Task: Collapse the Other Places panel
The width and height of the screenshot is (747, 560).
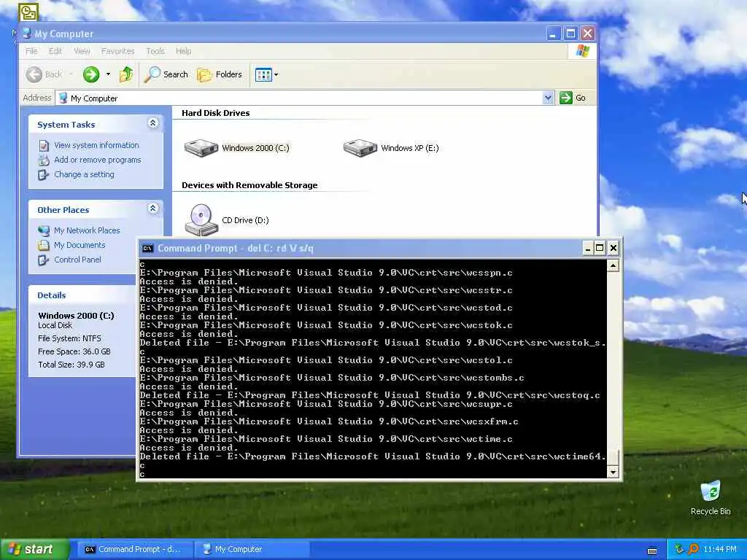Action: click(x=153, y=209)
